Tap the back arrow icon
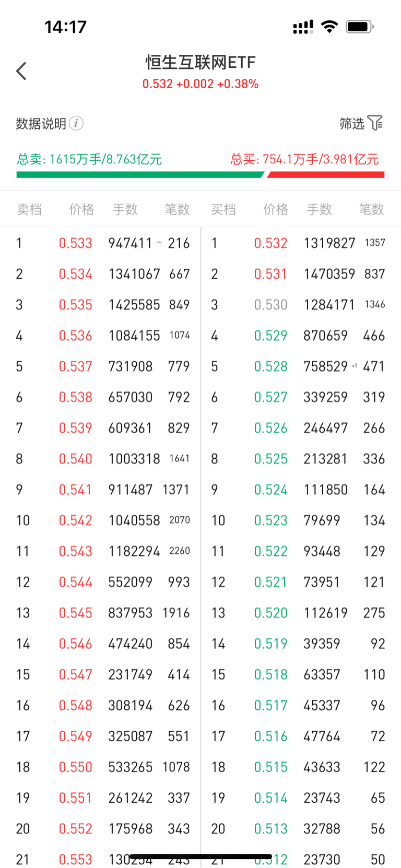This screenshot has height=868, width=401. (x=21, y=71)
